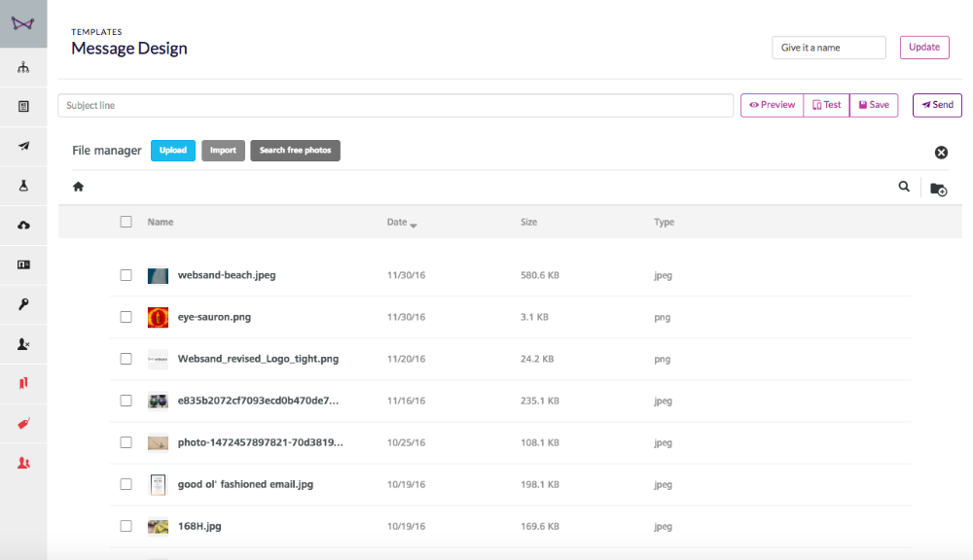Click the blue Upload button
Screen dimensions: 973x560
[x=173, y=150]
